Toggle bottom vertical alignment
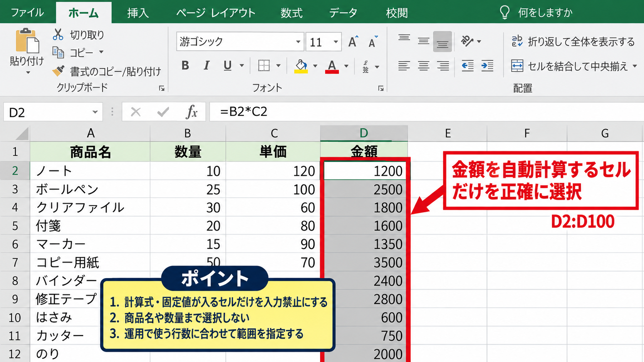Viewport: 644px width, 362px height. (442, 42)
